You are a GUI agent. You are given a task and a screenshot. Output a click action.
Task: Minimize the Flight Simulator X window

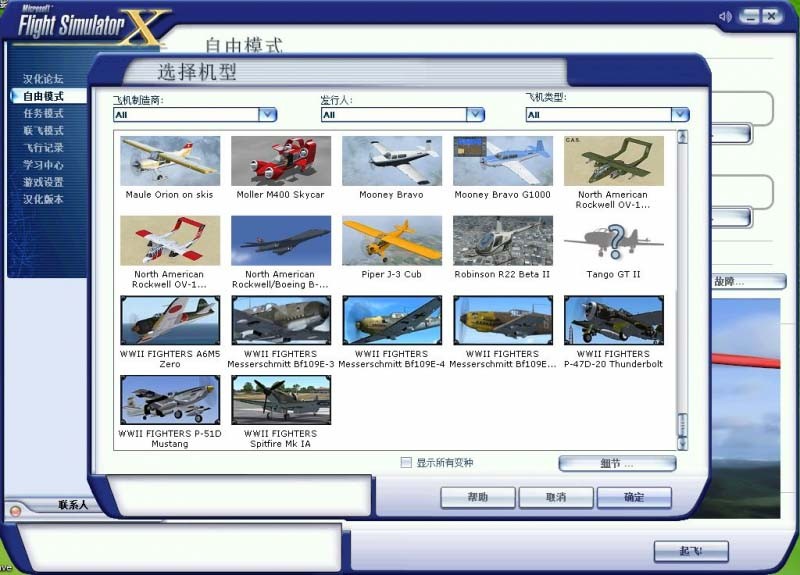point(749,16)
